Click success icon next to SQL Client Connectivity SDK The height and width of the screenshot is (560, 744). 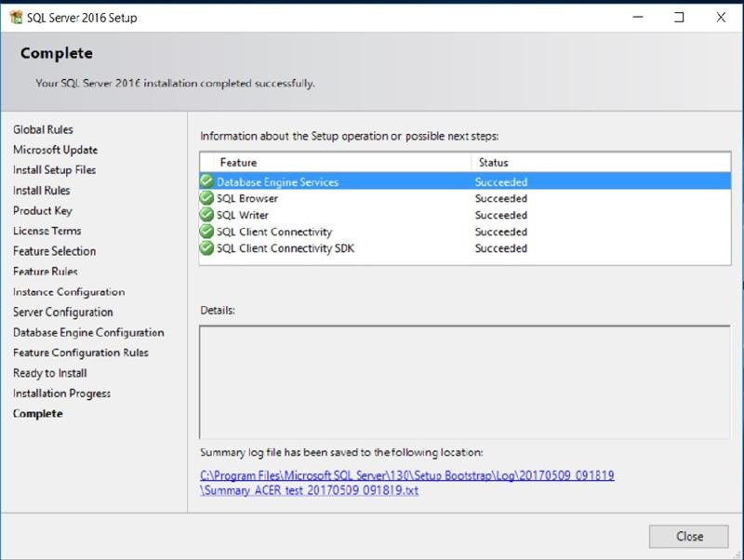pyautogui.click(x=206, y=248)
